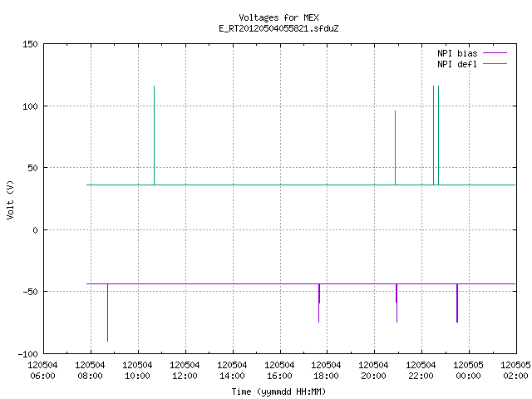The image size is (532, 399).
Task: Click the purple bias dip near 23:30
Action: (457, 303)
